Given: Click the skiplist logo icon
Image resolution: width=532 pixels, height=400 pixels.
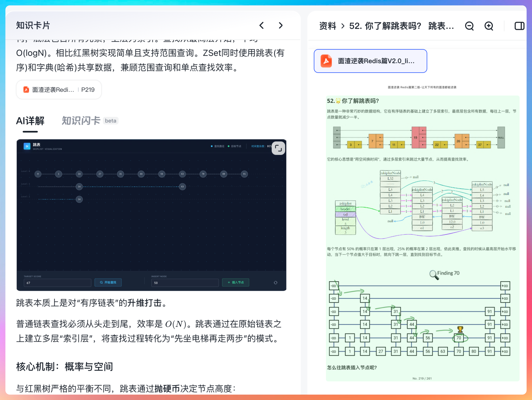Looking at the screenshot, I should pyautogui.click(x=27, y=146).
